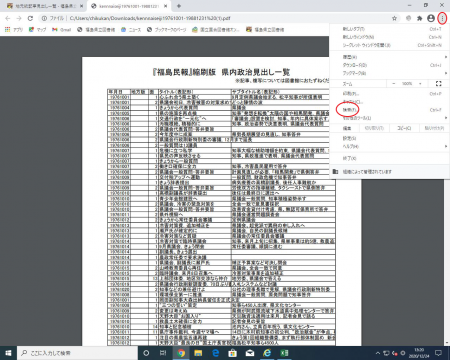450x360 pixels.
Task: Open the extensions puzzle piece icon
Action: 420,18
